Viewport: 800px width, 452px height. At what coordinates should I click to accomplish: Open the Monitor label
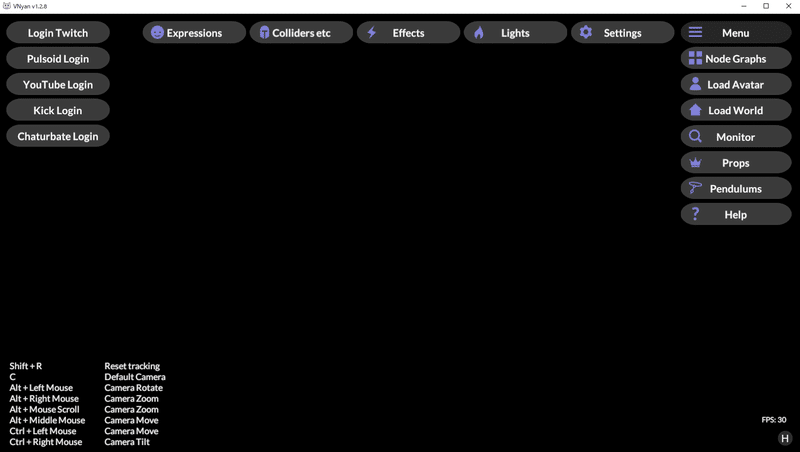(736, 137)
